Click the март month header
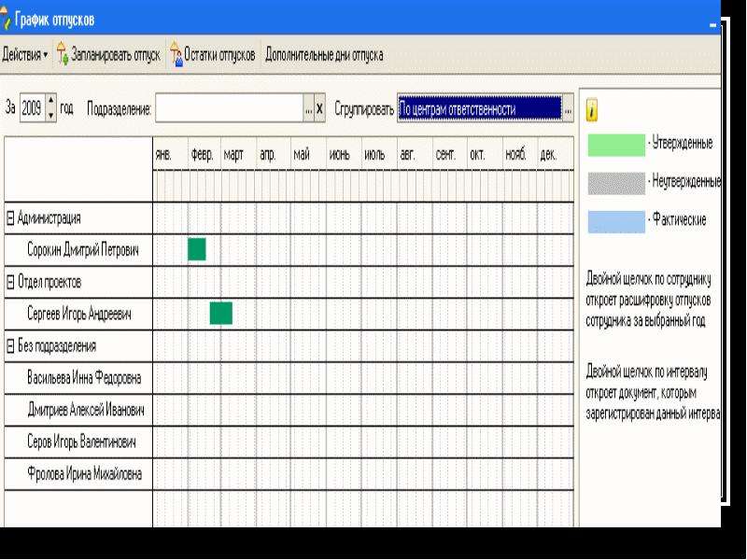747x560 pixels. click(x=239, y=154)
